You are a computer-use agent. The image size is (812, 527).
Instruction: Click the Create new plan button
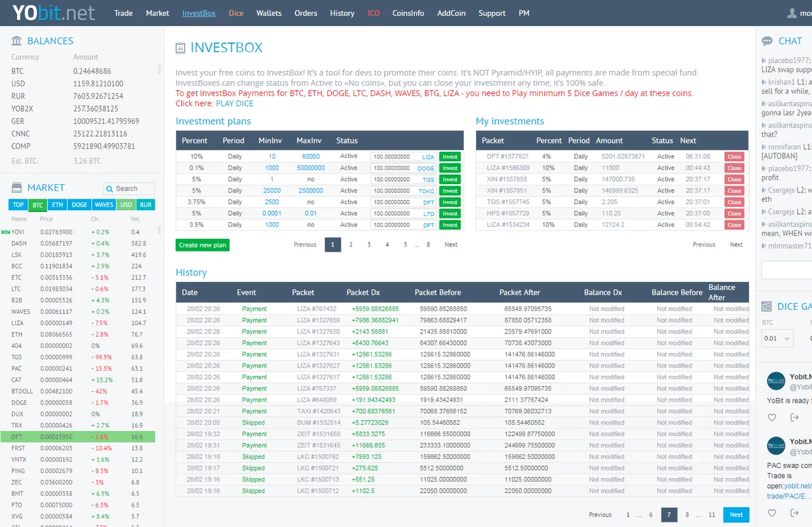(x=202, y=245)
